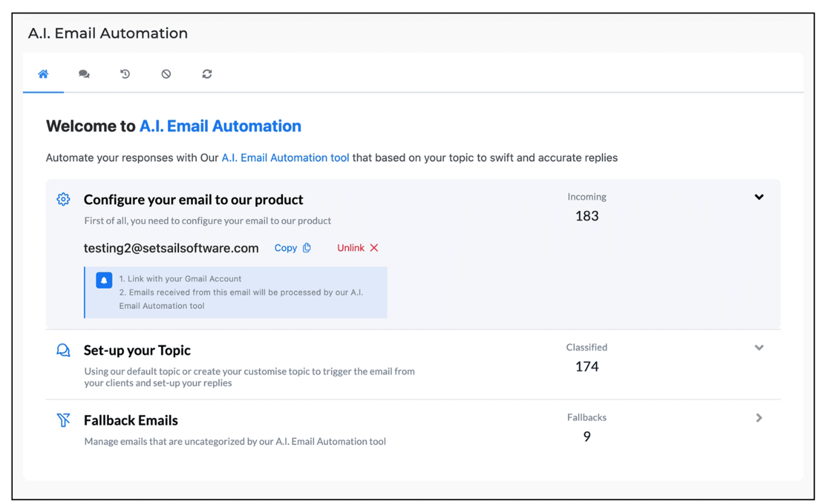Collapse the Configure your email section chevron
This screenshot has width=825, height=504.
click(x=759, y=197)
